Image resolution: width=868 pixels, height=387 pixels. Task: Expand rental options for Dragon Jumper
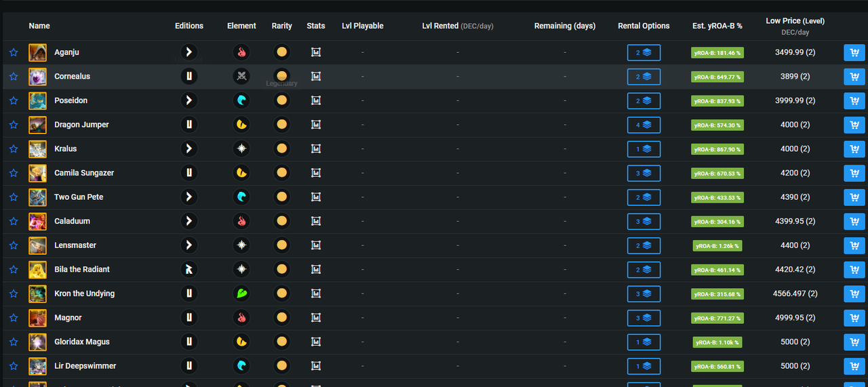pos(644,125)
